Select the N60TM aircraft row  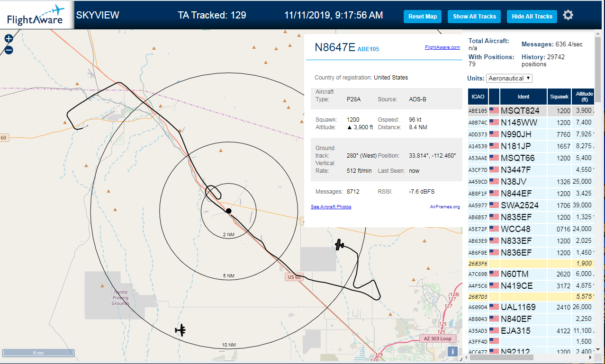point(531,274)
